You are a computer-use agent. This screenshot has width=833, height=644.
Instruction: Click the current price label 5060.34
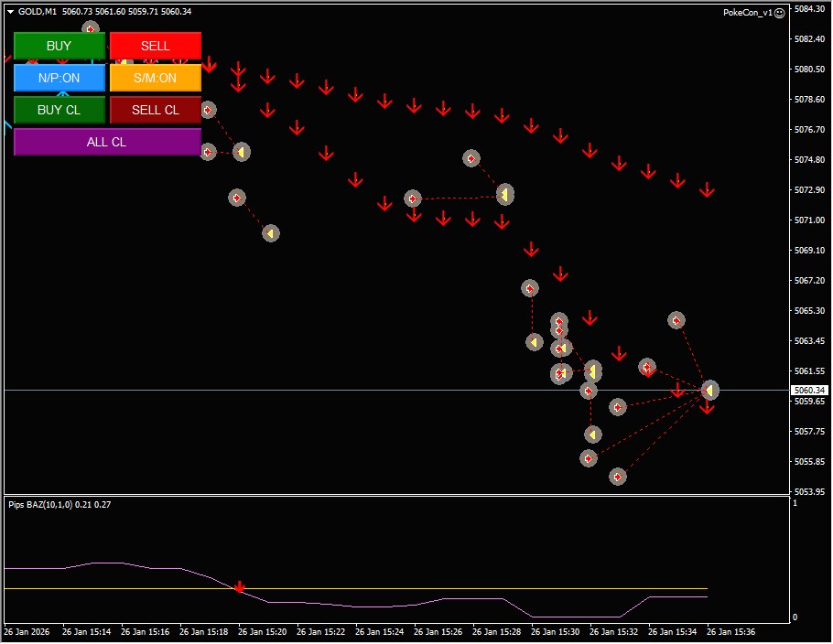coord(809,391)
